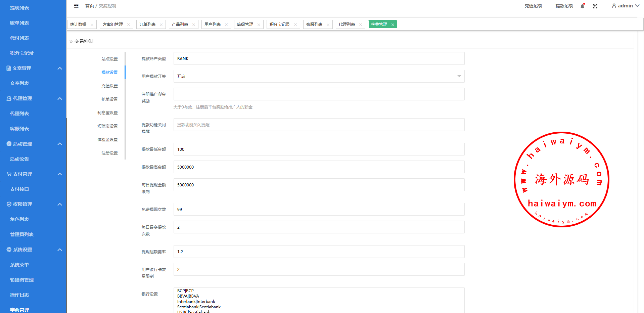Close the 用户列表 tab
Image resolution: width=644 pixels, height=313 pixels.
click(x=226, y=25)
